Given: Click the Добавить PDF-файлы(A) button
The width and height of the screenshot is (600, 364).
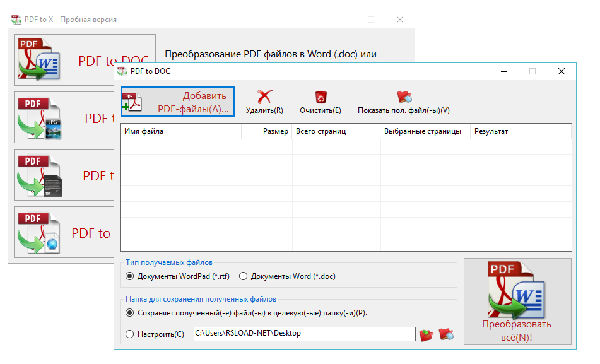Looking at the screenshot, I should tap(177, 102).
